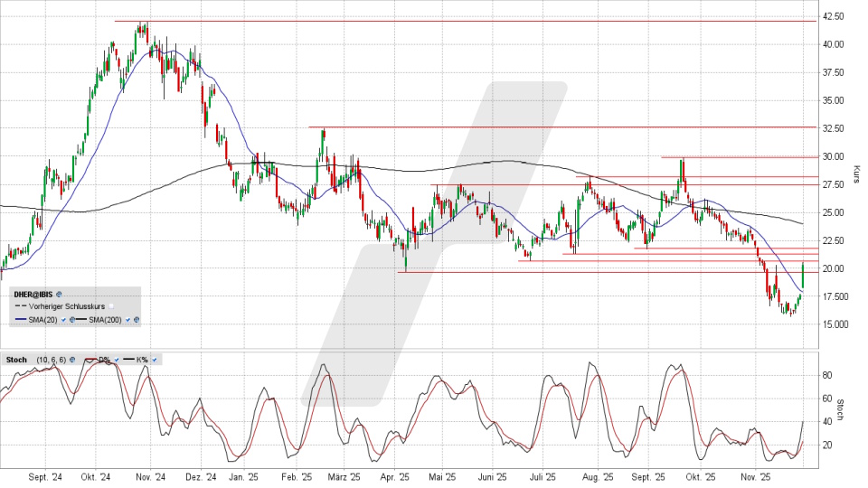The height and width of the screenshot is (488, 868).
Task: Click the black SMA(200) line swatch in legend
Action: point(80,320)
